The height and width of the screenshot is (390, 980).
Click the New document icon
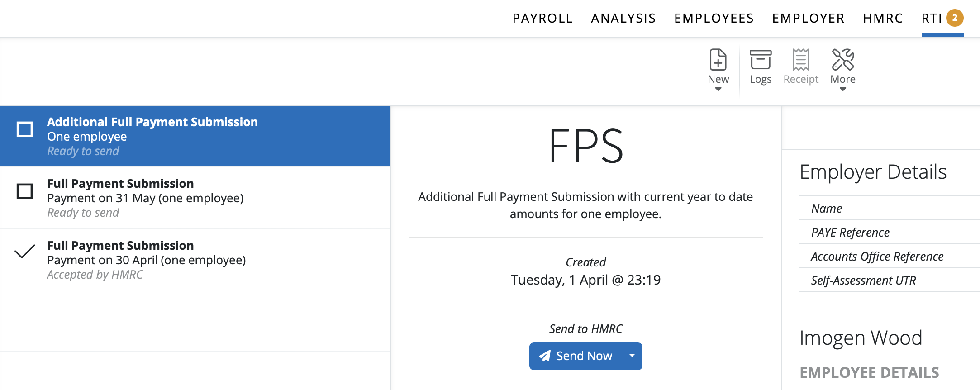(718, 59)
